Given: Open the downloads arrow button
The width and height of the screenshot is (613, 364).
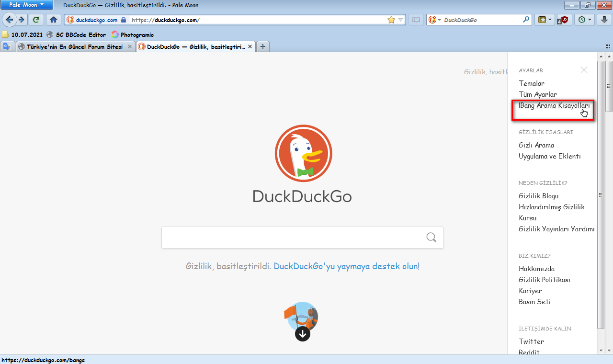Looking at the screenshot, I should click(x=604, y=20).
